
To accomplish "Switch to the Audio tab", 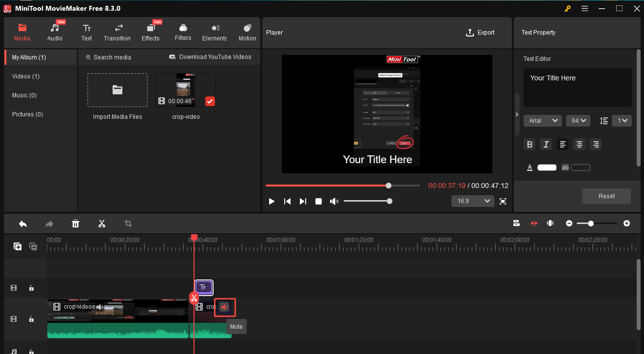I will [55, 33].
